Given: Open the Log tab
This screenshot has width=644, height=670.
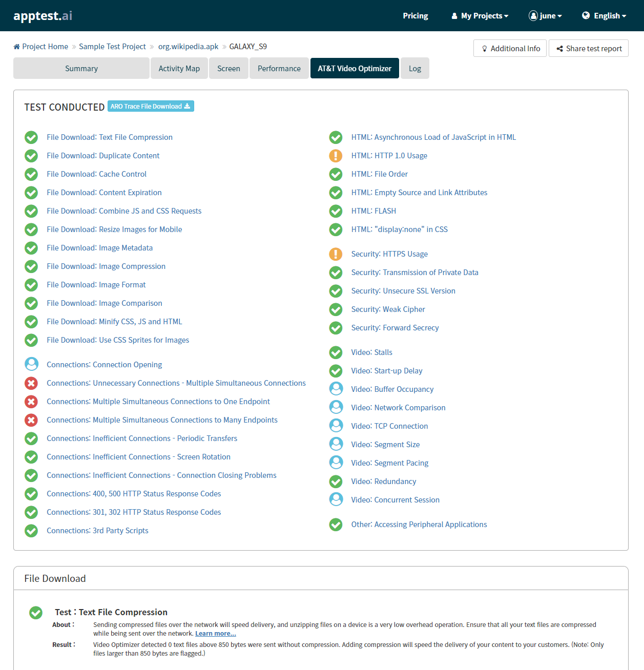Looking at the screenshot, I should tap(415, 69).
